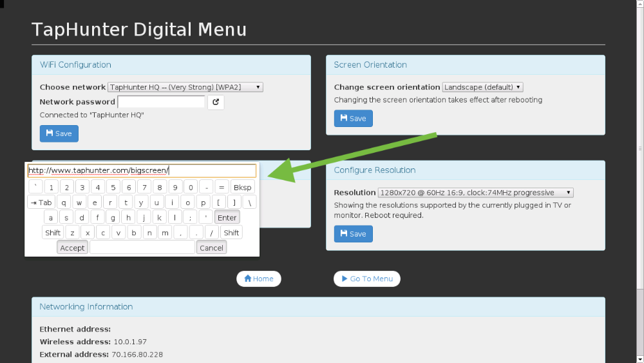Viewport: 644px width, 363px height.
Task: Tap the h key
Action: pos(128,217)
